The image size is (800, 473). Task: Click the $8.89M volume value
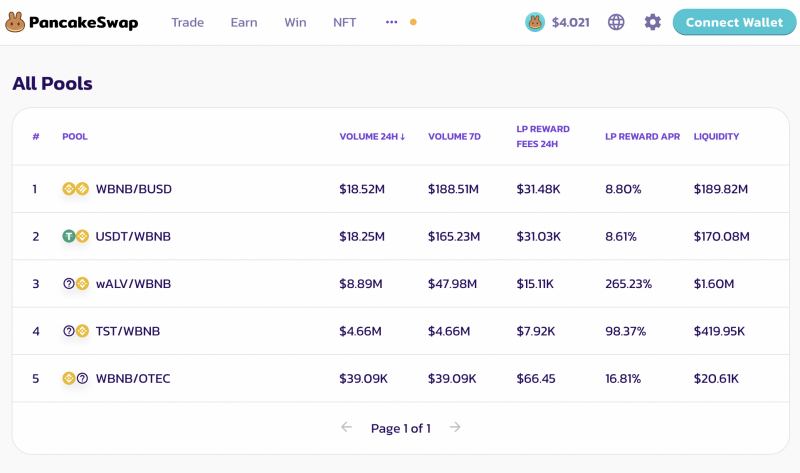[361, 284]
